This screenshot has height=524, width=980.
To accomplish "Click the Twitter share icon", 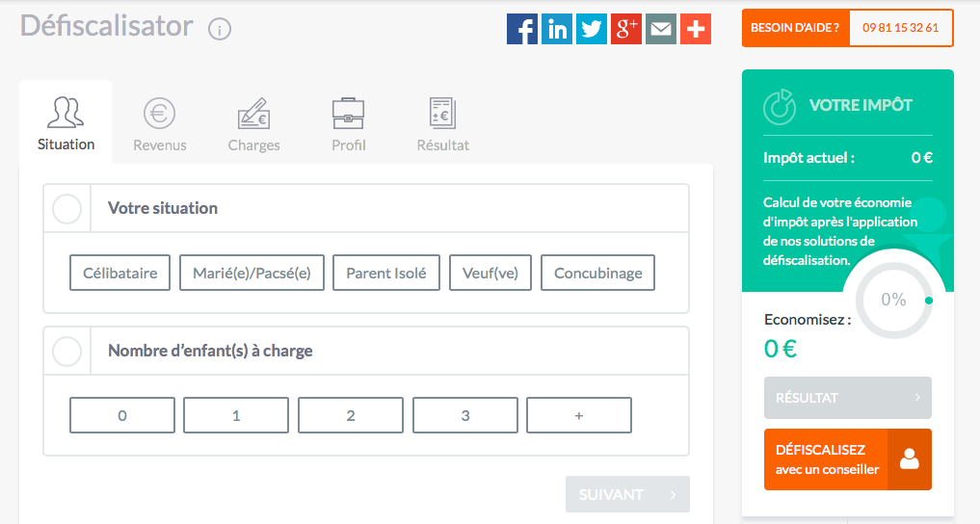I will pos(591,29).
